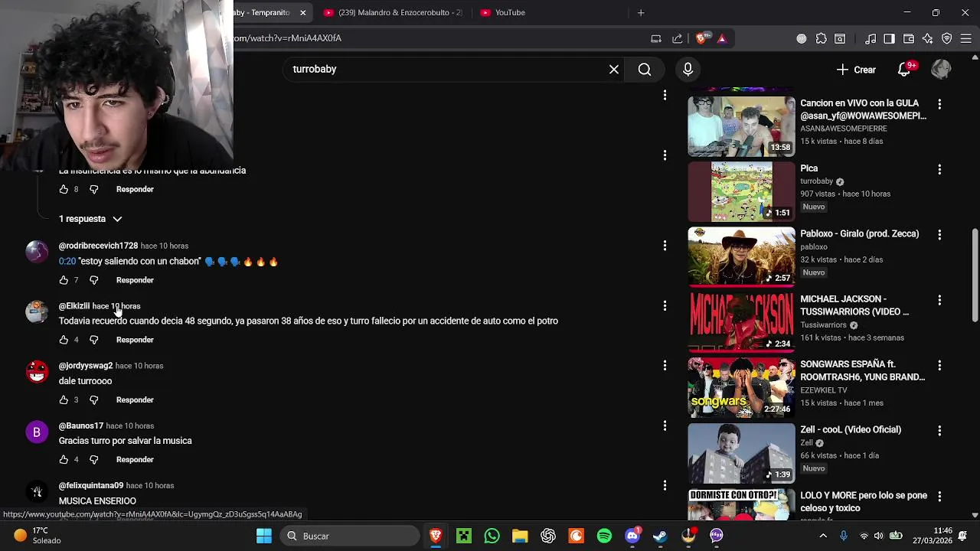This screenshot has width=980, height=551.
Task: Dislike the comment by @rodribrecevich1728
Action: coord(94,280)
